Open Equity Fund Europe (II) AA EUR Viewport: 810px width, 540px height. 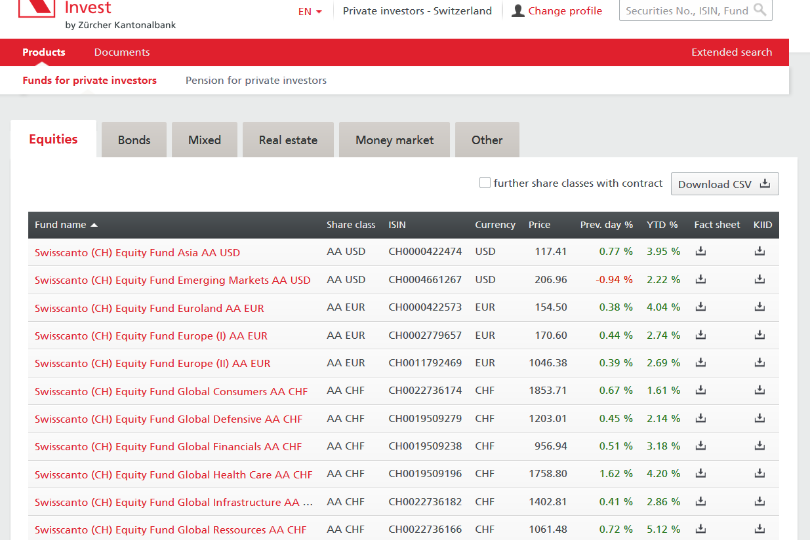coord(152,363)
